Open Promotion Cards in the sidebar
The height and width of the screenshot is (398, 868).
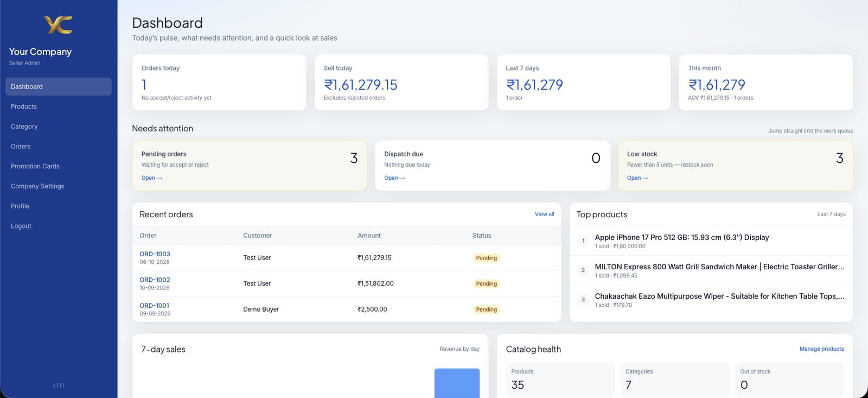click(59, 166)
